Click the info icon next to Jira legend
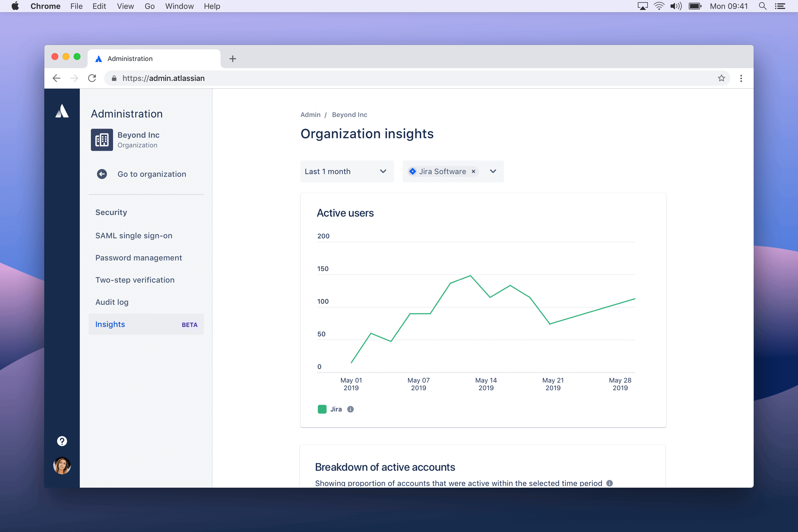 (350, 409)
